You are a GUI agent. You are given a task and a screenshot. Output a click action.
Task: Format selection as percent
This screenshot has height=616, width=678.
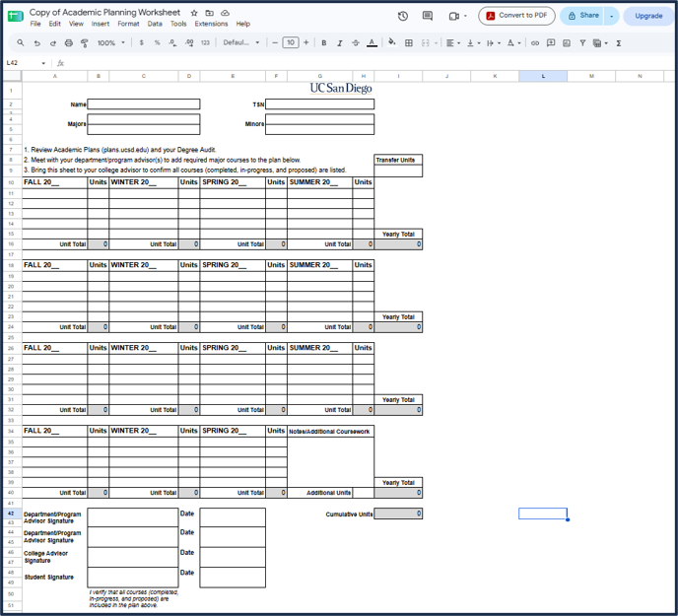[x=157, y=42]
